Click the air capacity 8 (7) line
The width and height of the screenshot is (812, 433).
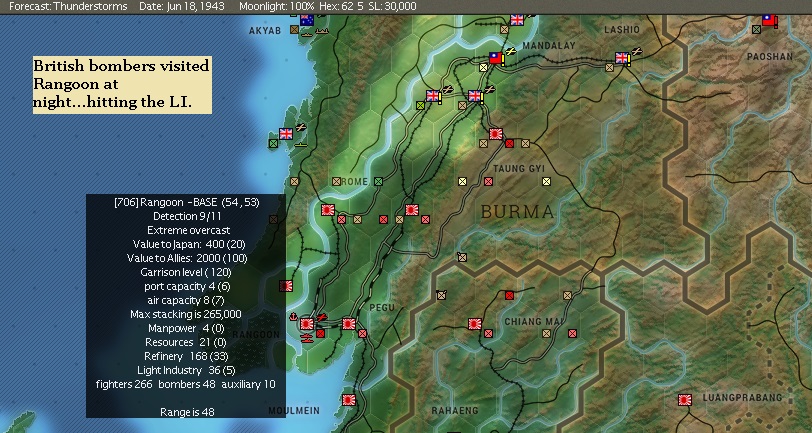click(x=187, y=300)
